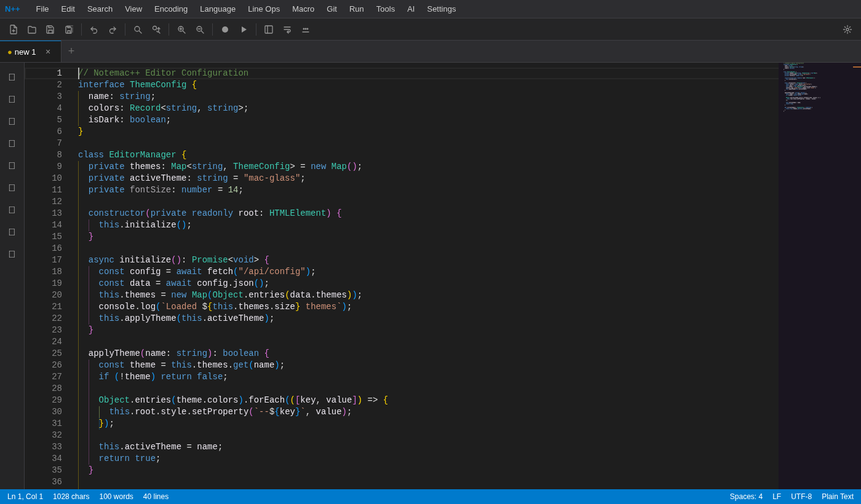Toggle word wrap in the editor
The image size is (861, 504).
coord(287,29)
